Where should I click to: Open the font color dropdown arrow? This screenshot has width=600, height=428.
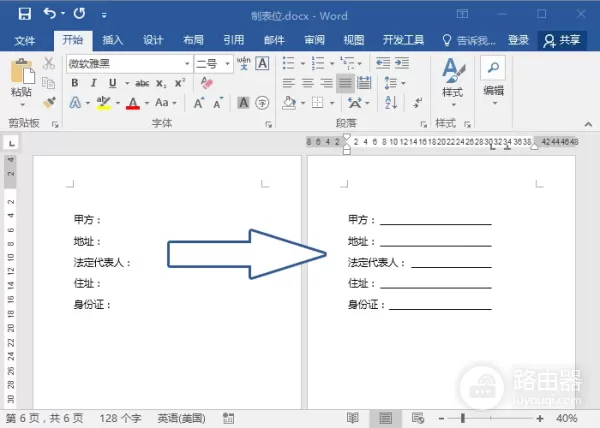(x=147, y=103)
